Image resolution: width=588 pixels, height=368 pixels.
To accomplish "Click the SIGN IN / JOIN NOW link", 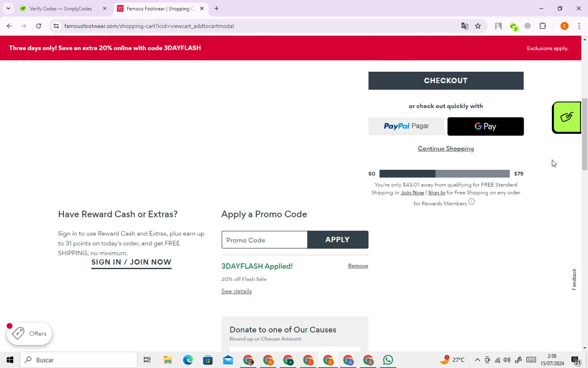I will [131, 262].
